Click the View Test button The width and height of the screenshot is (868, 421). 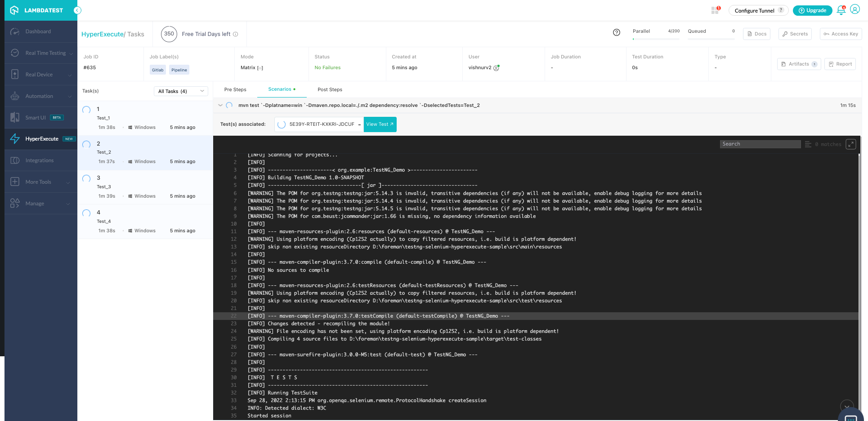(x=380, y=124)
